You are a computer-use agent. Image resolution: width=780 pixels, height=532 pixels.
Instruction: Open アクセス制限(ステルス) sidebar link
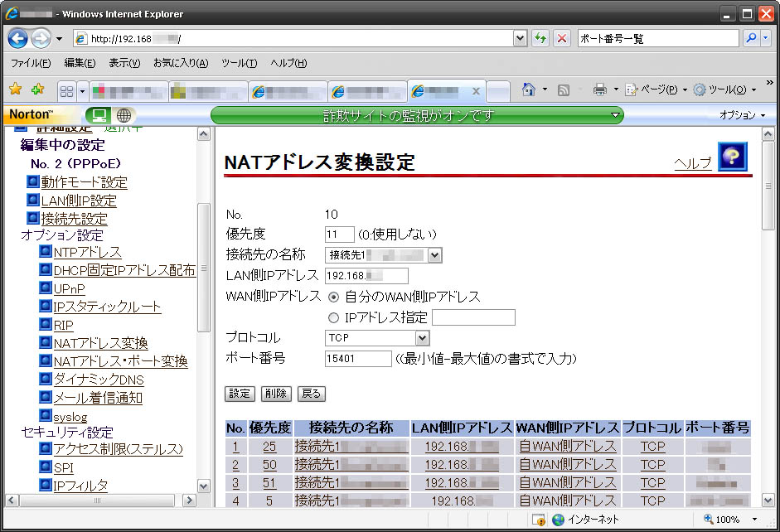point(119,449)
